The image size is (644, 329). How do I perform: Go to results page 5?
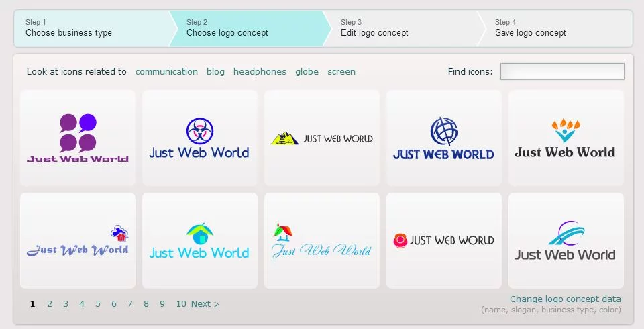98,304
